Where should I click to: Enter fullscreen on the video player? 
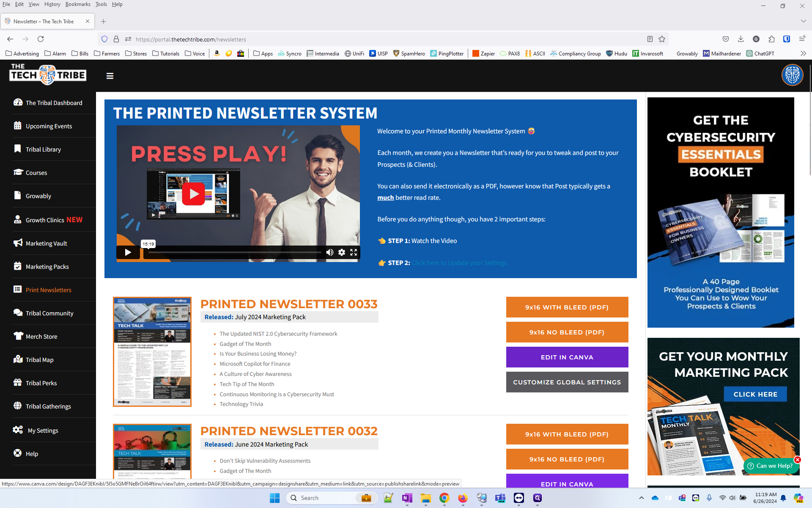[354, 252]
